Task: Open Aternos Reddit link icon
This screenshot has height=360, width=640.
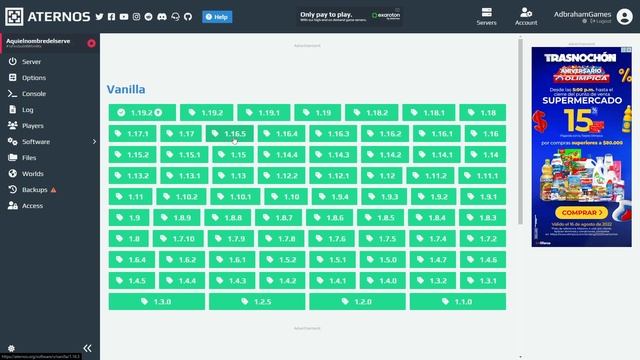Action: pyautogui.click(x=149, y=17)
